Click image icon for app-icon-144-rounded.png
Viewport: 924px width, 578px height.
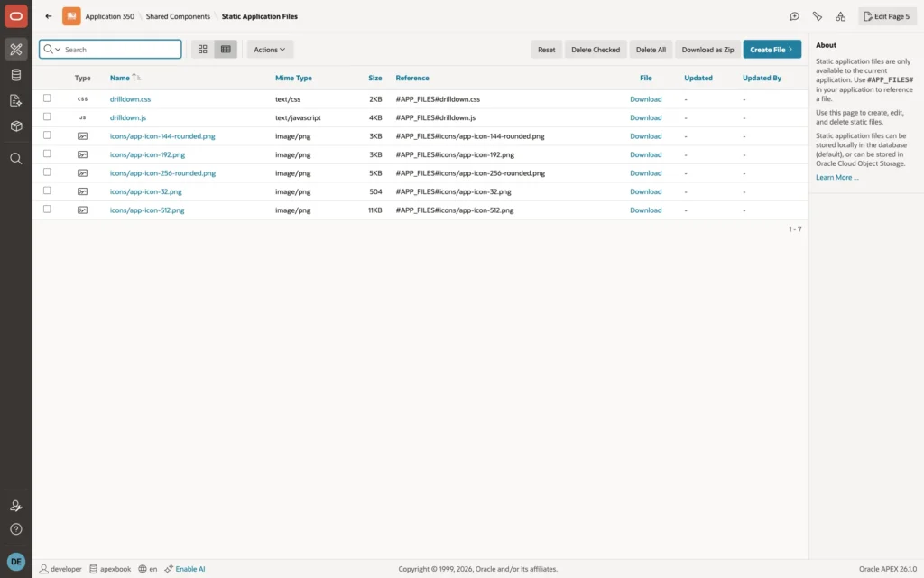click(x=82, y=136)
